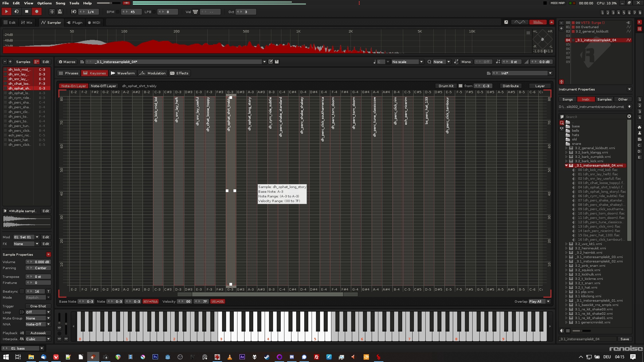Select drive C: in disk browser

pyautogui.click(x=639, y=145)
